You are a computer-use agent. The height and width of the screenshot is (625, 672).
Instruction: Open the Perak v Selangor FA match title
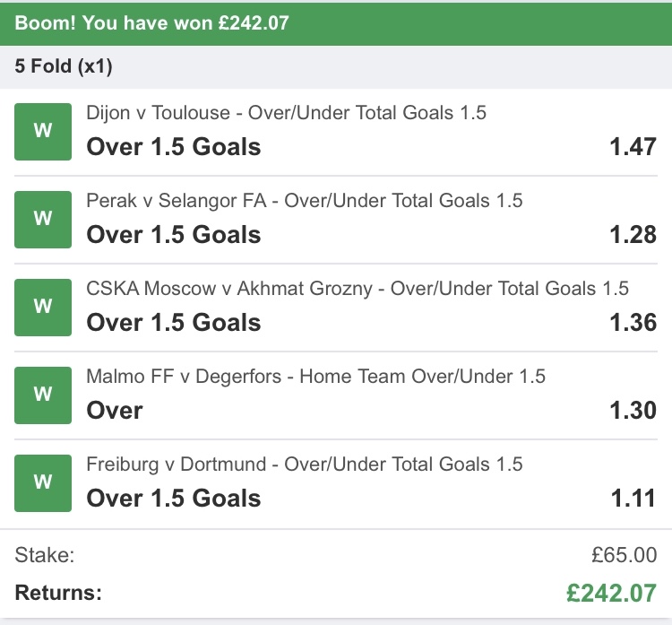[x=305, y=201]
